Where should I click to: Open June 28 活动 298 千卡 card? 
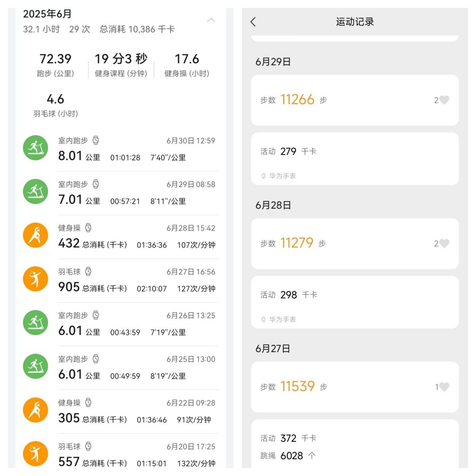[355, 302]
